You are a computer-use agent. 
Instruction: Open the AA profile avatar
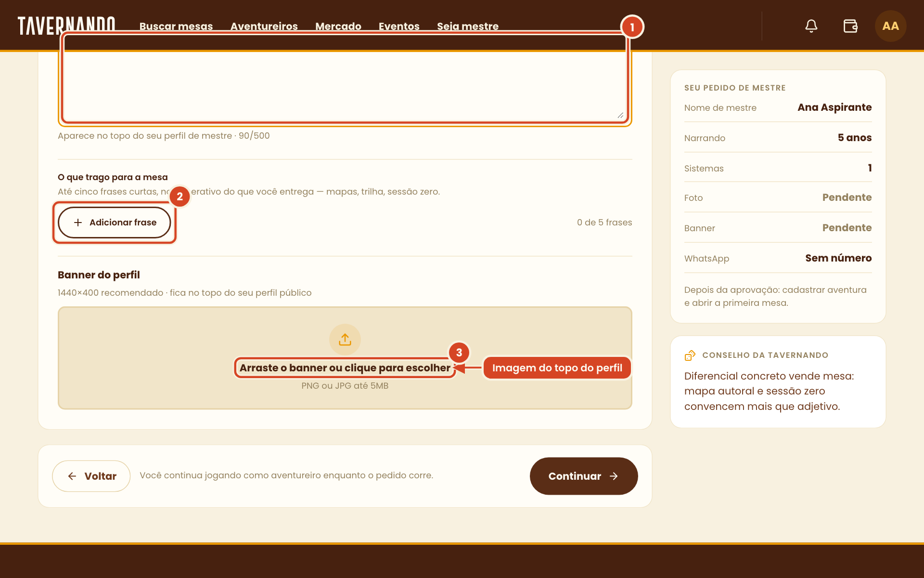click(890, 26)
